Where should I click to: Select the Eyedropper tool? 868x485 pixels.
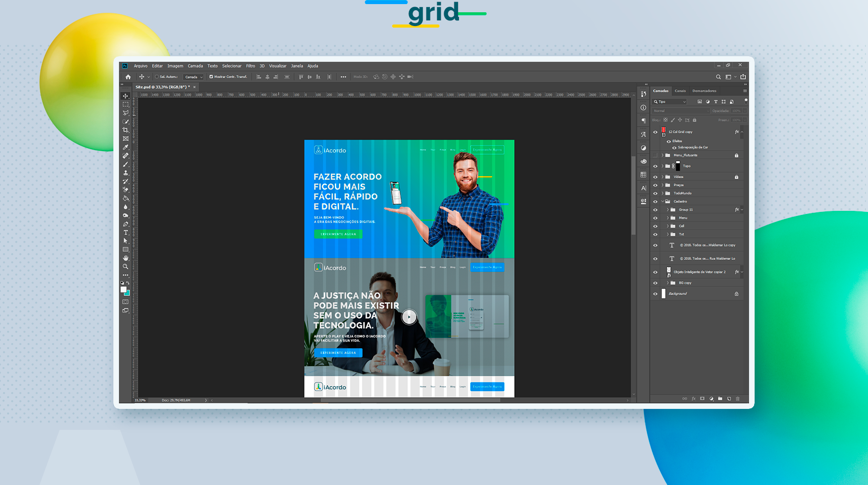(126, 147)
